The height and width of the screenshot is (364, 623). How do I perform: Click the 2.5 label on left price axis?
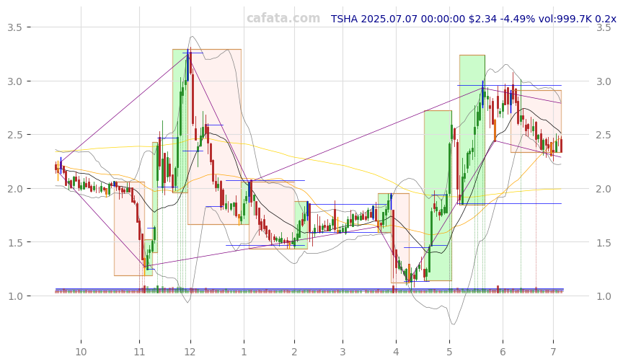14,135
